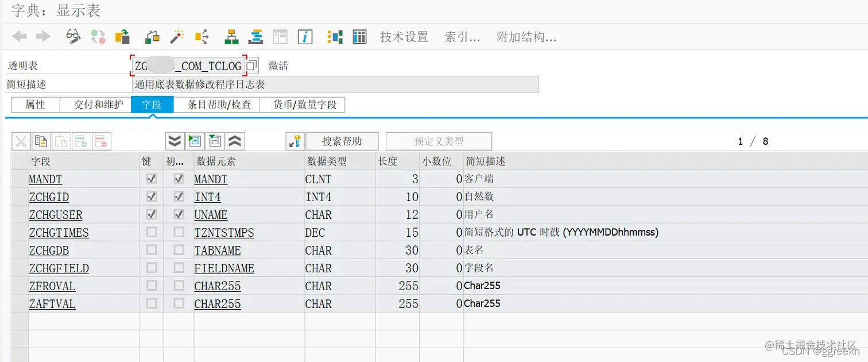Click the MANDT data element link
This screenshot has width=868, height=362.
(x=211, y=179)
